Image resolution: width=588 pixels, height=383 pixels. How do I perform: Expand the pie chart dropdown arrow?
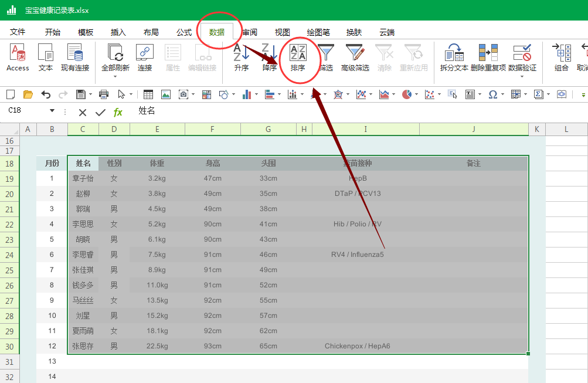(x=416, y=94)
